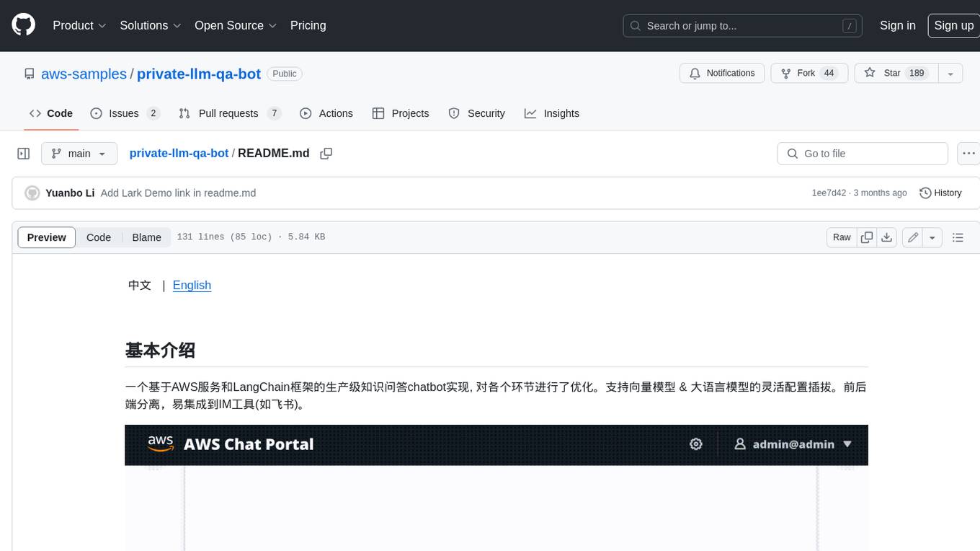The image size is (980, 551).
Task: Open commit 1ee7d42
Action: point(829,193)
